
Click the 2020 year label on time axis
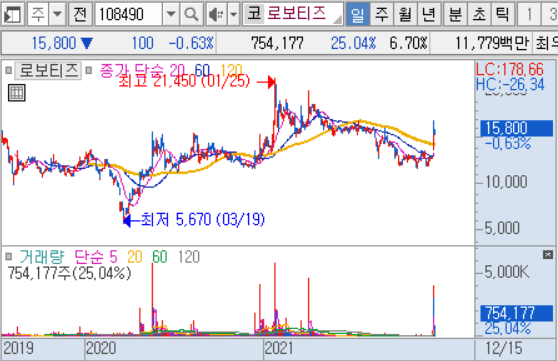pos(101,348)
